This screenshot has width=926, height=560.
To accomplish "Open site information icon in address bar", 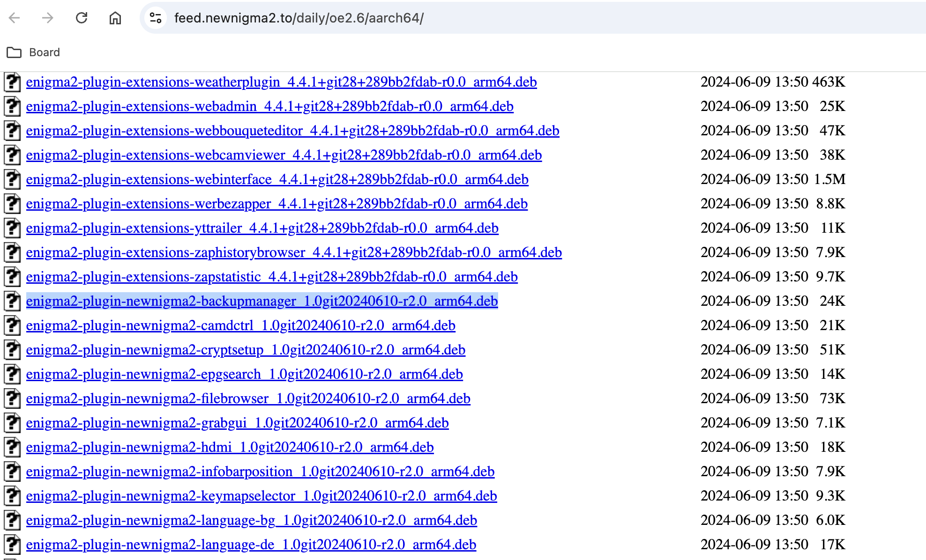I will coord(156,18).
